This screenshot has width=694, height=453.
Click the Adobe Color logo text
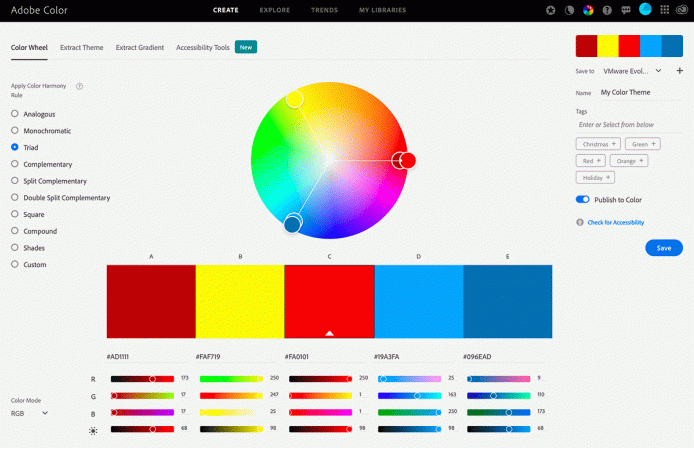pyautogui.click(x=39, y=10)
